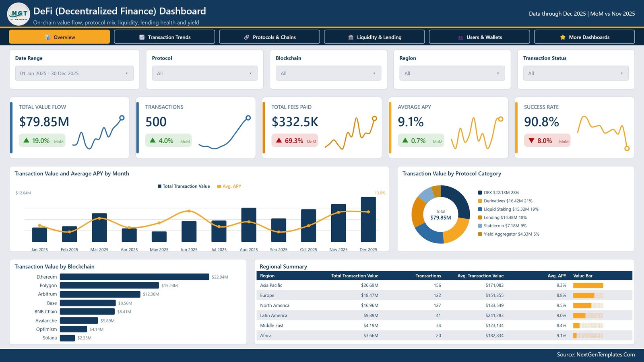Click the 90.8% Success Rate figure
Screen dimensions: 644x362
pyautogui.click(x=541, y=122)
